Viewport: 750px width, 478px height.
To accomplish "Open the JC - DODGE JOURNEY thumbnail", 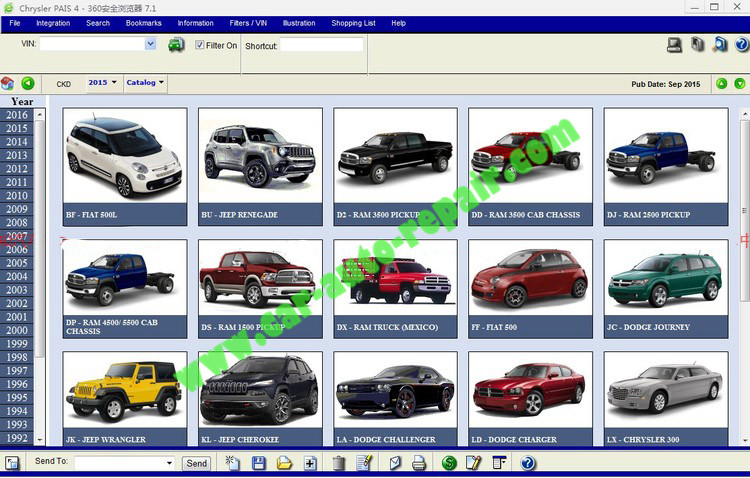I will [666, 289].
